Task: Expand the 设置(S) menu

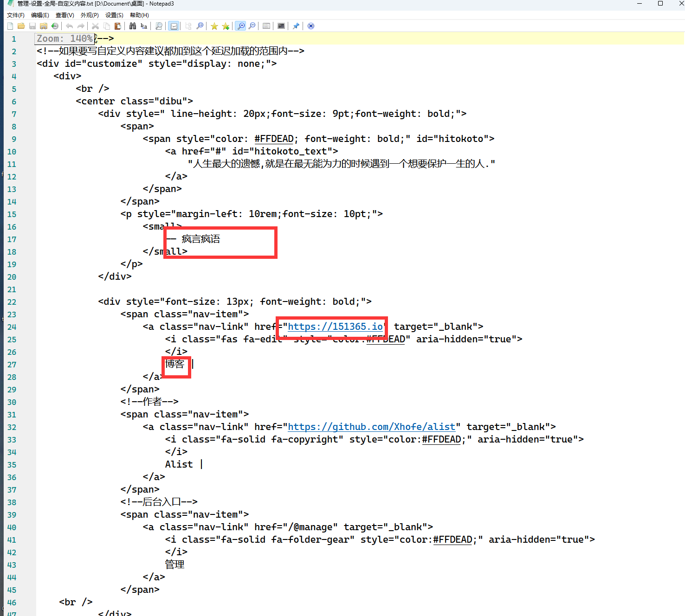Action: 114,15
